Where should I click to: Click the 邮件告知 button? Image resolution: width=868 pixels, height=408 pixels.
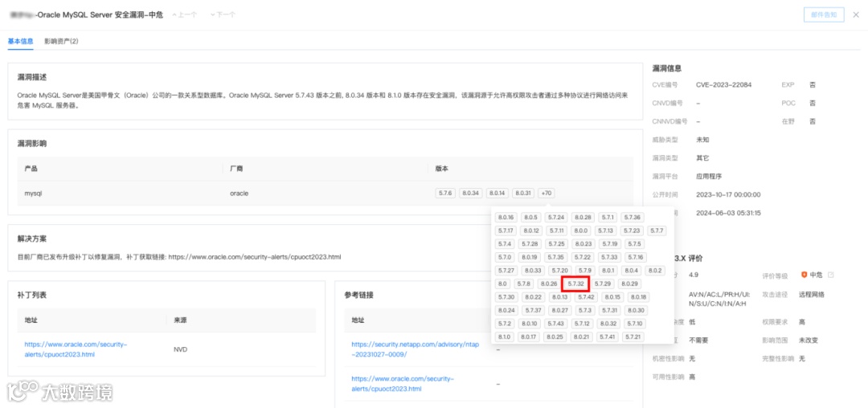[824, 15]
